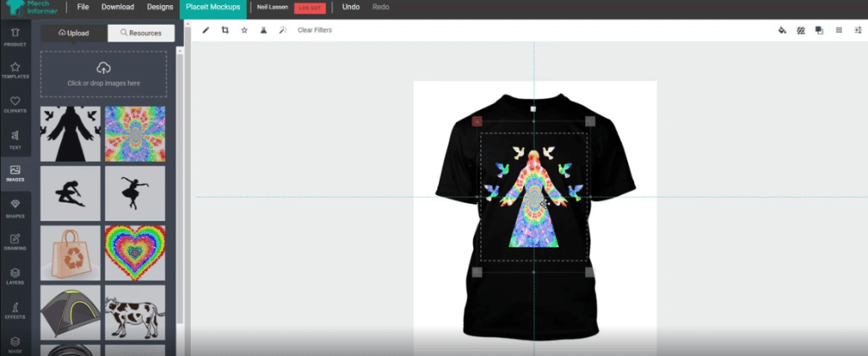Click the pencil edit icon in toolbar
This screenshot has height=356, width=868.
click(206, 30)
